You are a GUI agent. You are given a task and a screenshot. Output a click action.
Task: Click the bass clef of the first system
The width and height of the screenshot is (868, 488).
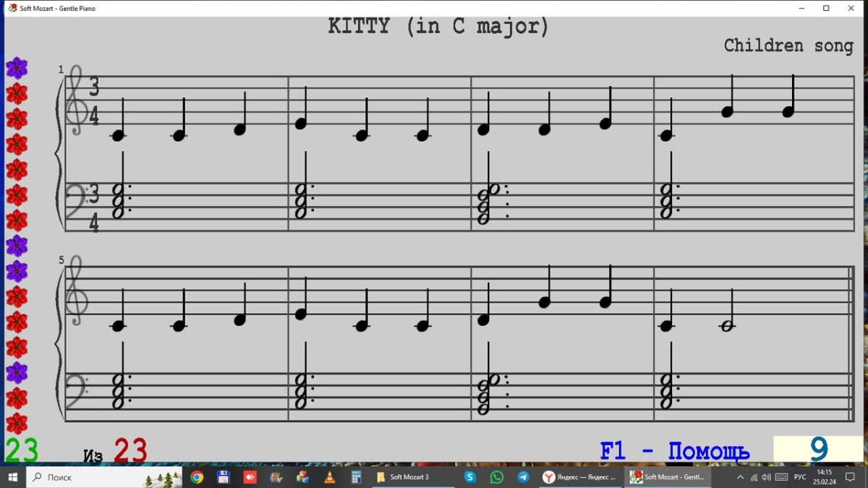pyautogui.click(x=76, y=202)
